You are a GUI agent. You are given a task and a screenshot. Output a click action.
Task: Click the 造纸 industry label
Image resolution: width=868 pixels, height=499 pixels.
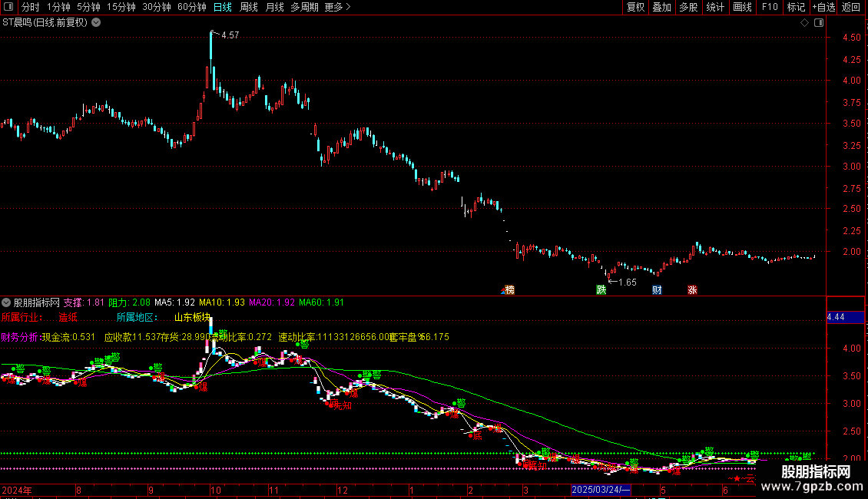coord(68,318)
